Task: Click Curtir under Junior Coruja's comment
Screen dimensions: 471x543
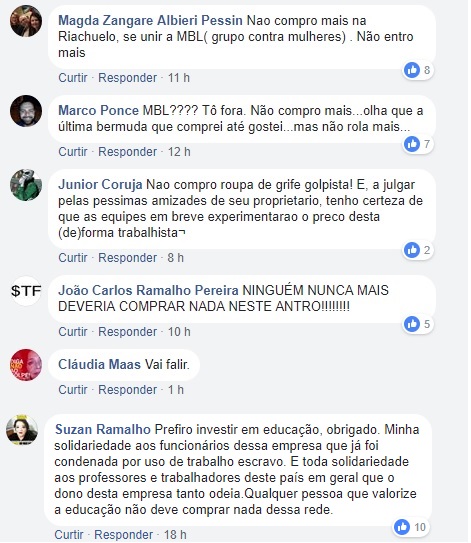Action: (x=73, y=258)
